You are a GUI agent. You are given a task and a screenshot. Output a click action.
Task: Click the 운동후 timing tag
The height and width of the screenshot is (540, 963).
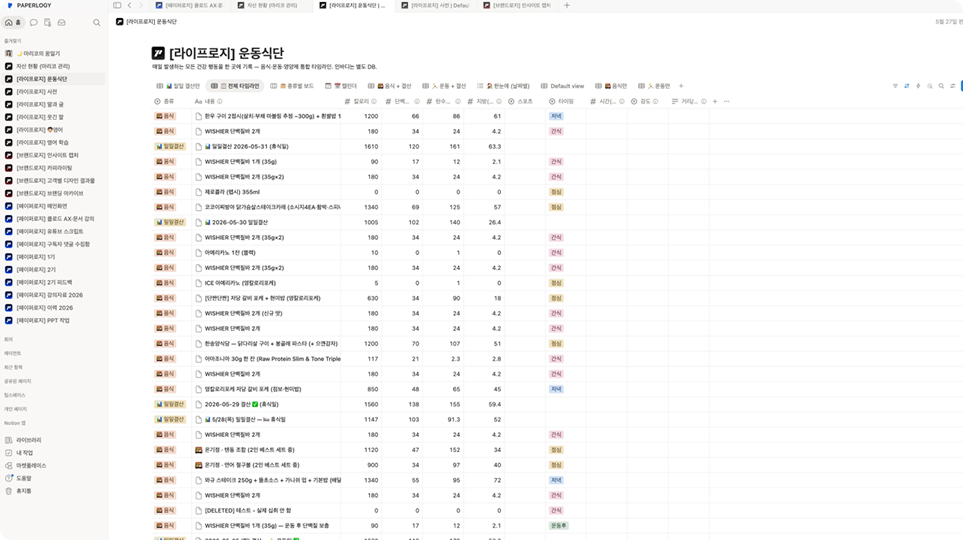point(558,526)
